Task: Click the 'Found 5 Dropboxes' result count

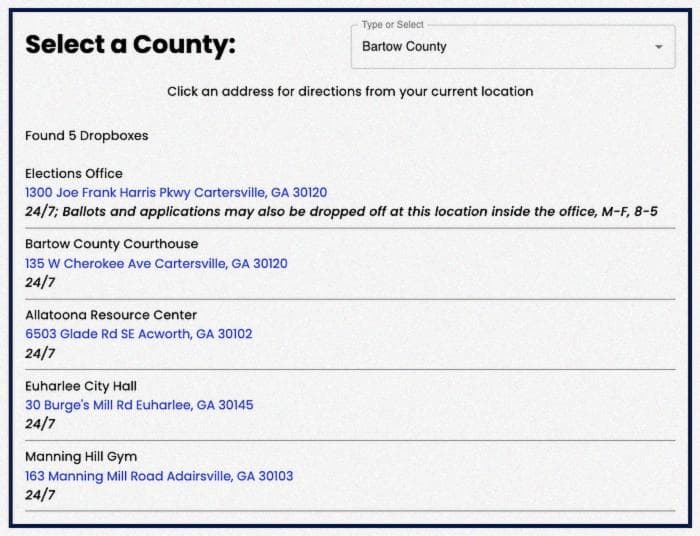Action: [x=87, y=136]
